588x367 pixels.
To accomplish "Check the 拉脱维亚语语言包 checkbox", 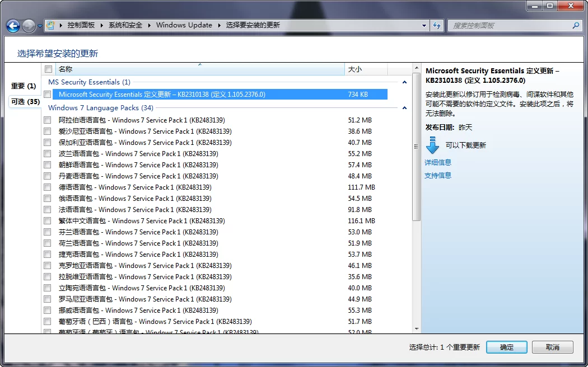I will pos(47,277).
